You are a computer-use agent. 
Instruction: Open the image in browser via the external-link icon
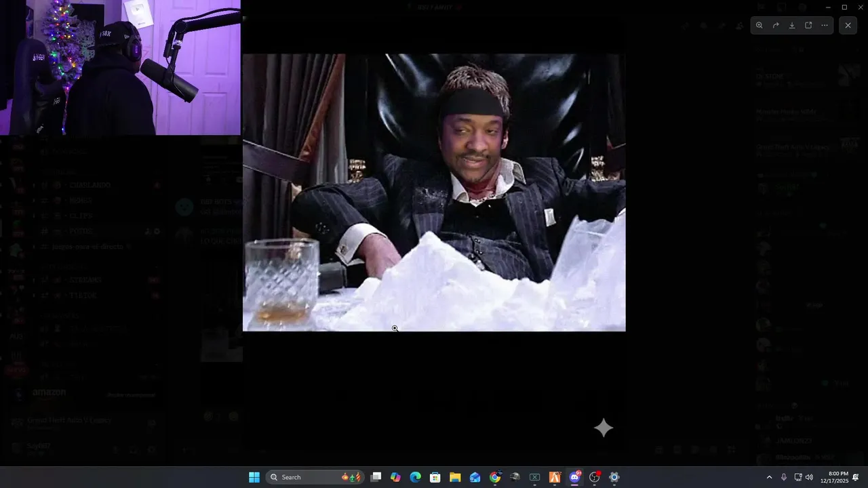[x=808, y=25]
